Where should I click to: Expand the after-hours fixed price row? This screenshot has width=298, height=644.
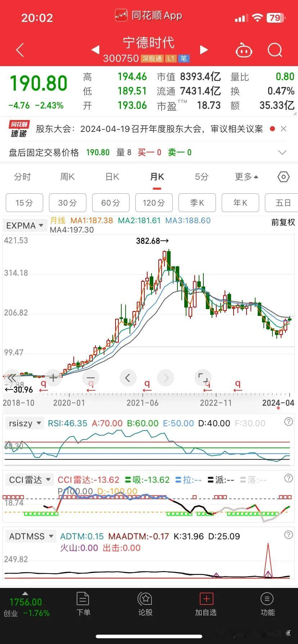point(283,152)
